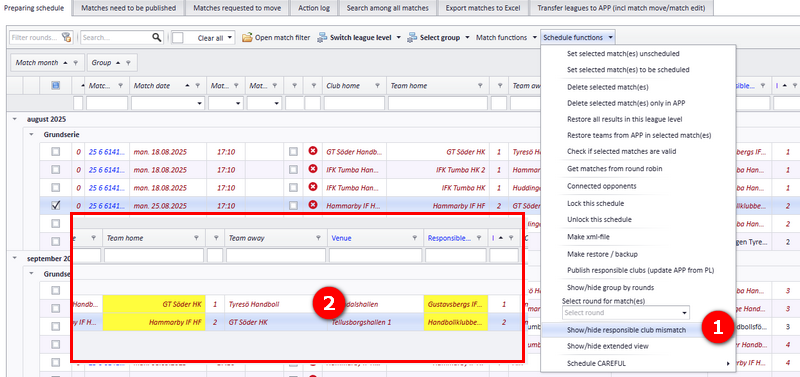Open the Clear all dropdown arrow

pyautogui.click(x=230, y=38)
